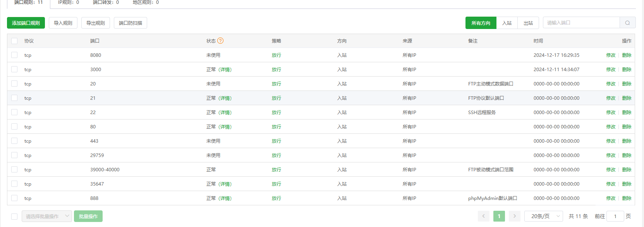Click the go-to page number field
The height and width of the screenshot is (227, 644).
pyautogui.click(x=615, y=216)
